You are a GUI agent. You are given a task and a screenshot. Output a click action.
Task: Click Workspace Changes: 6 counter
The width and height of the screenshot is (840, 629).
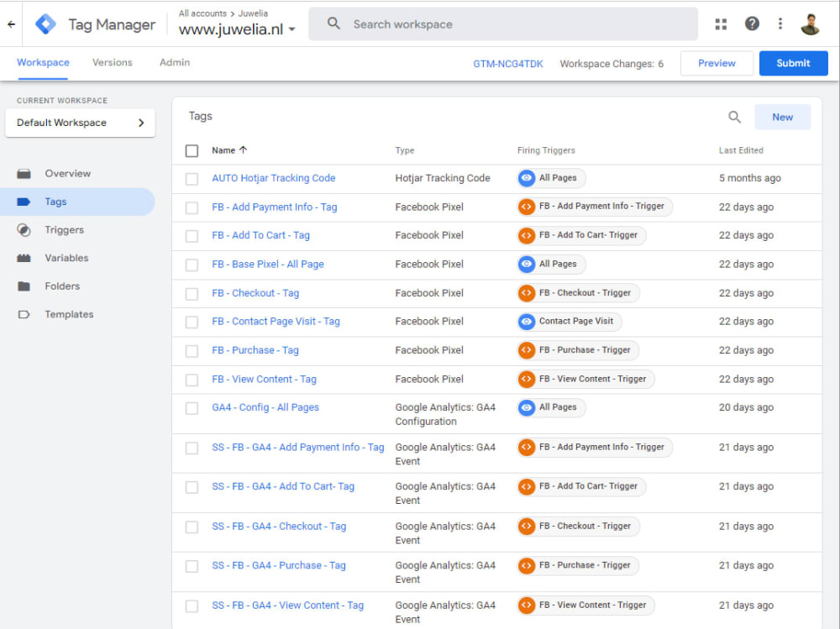coord(612,64)
